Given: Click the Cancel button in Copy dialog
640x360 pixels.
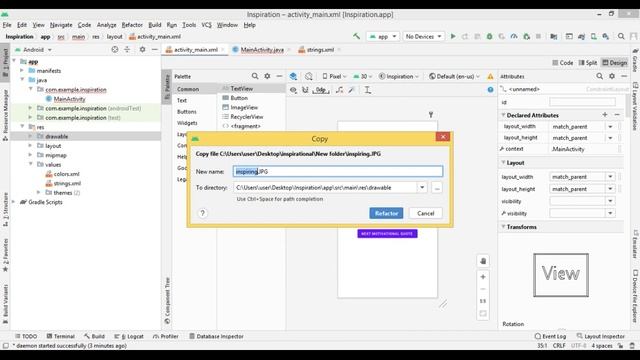Looking at the screenshot, I should point(425,213).
